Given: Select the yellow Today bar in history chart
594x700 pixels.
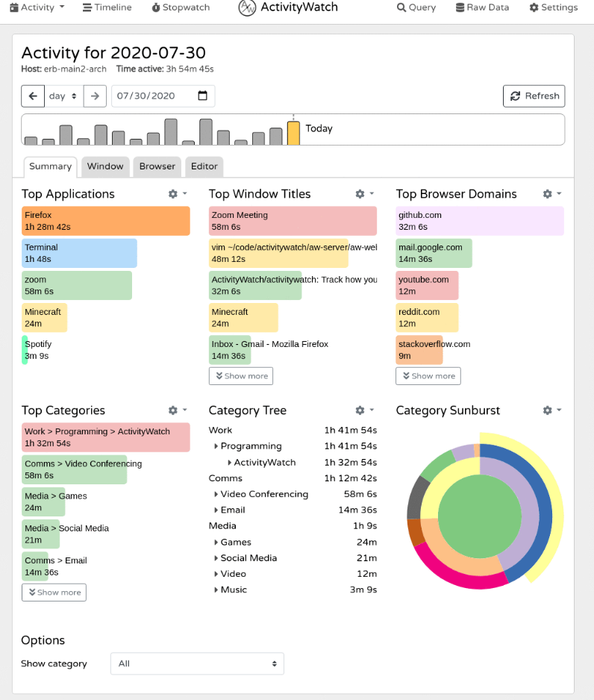Looking at the screenshot, I should (293, 133).
